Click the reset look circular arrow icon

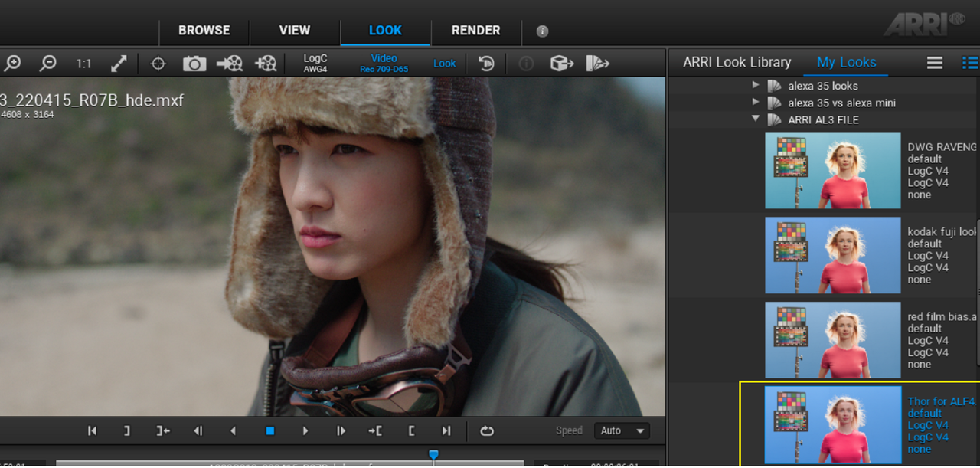pyautogui.click(x=486, y=64)
